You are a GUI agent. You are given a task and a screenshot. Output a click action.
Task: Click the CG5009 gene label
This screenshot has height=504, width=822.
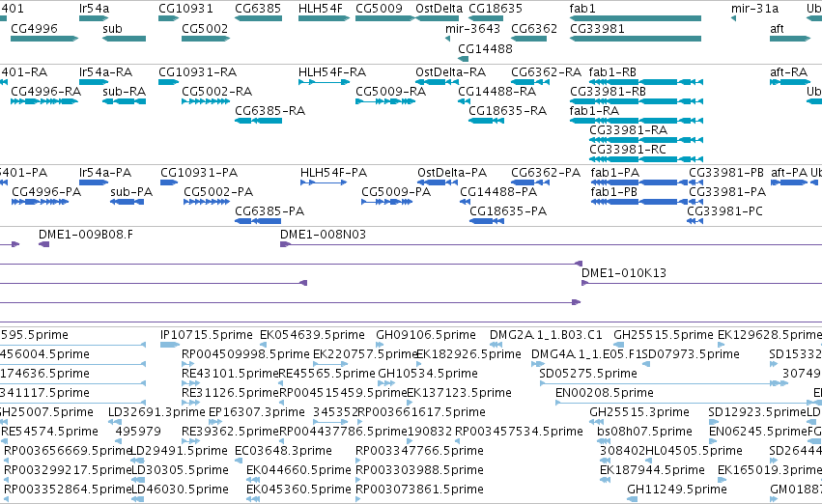379,9
